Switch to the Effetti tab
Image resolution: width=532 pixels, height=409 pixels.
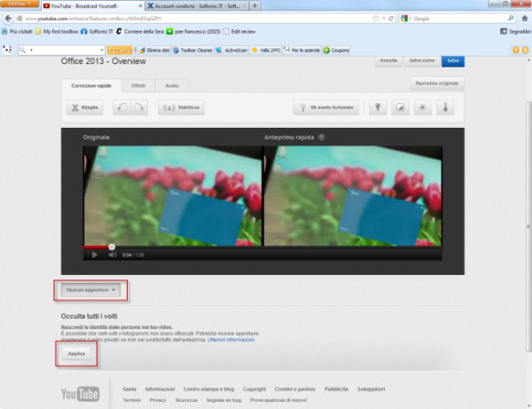137,85
